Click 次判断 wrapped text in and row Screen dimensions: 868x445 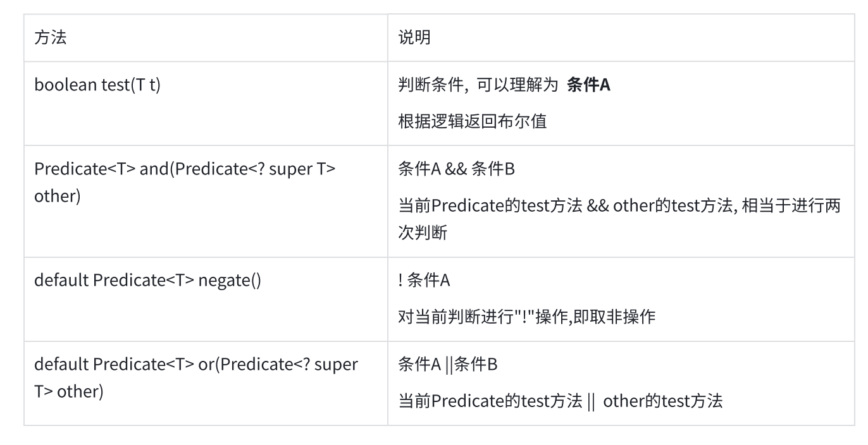423,233
